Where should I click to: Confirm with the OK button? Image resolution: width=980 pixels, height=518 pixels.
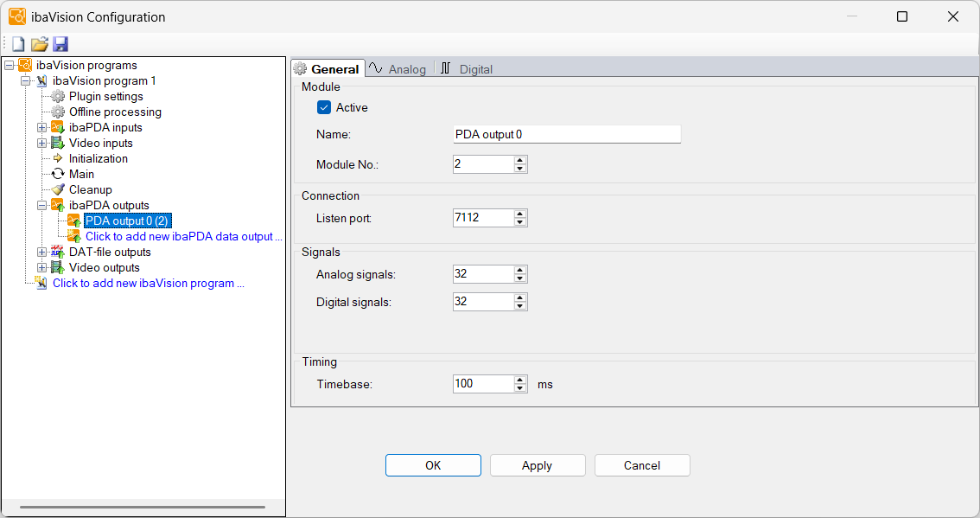433,465
